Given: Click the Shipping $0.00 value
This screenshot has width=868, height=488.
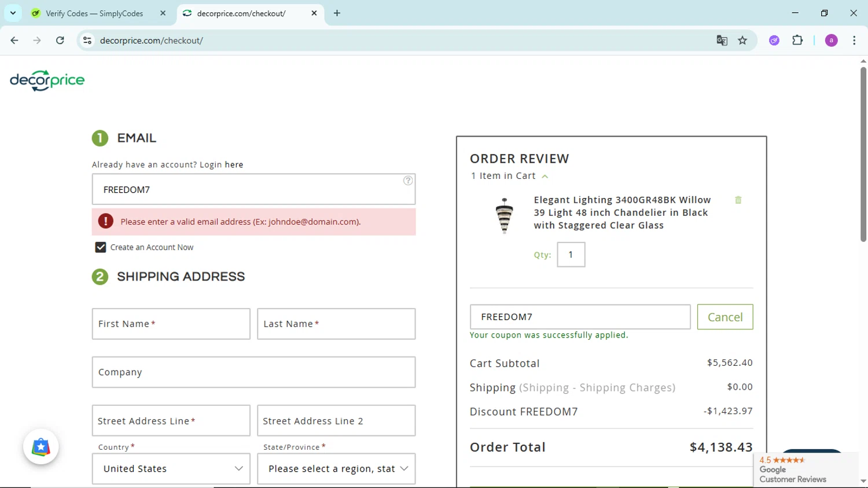Looking at the screenshot, I should (740, 387).
